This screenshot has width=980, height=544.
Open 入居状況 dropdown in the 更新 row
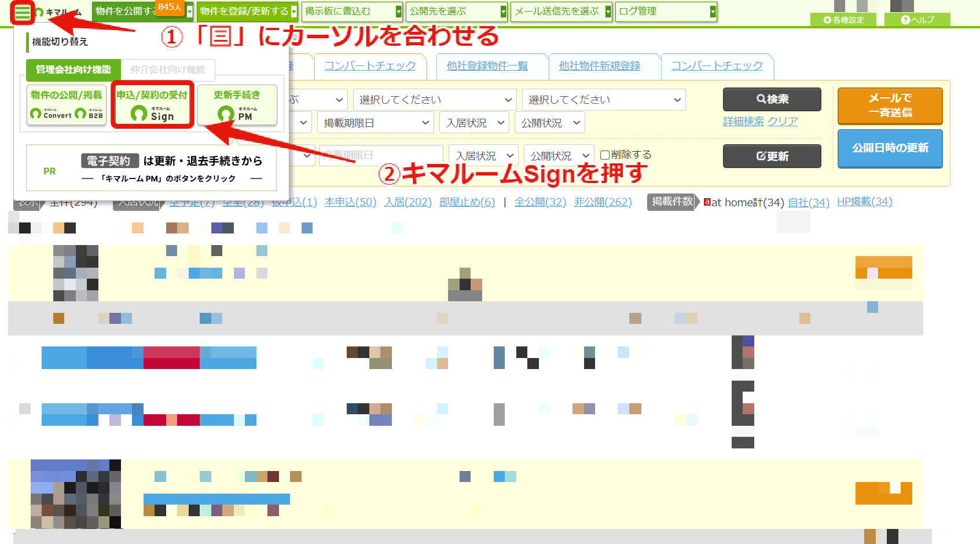click(483, 156)
